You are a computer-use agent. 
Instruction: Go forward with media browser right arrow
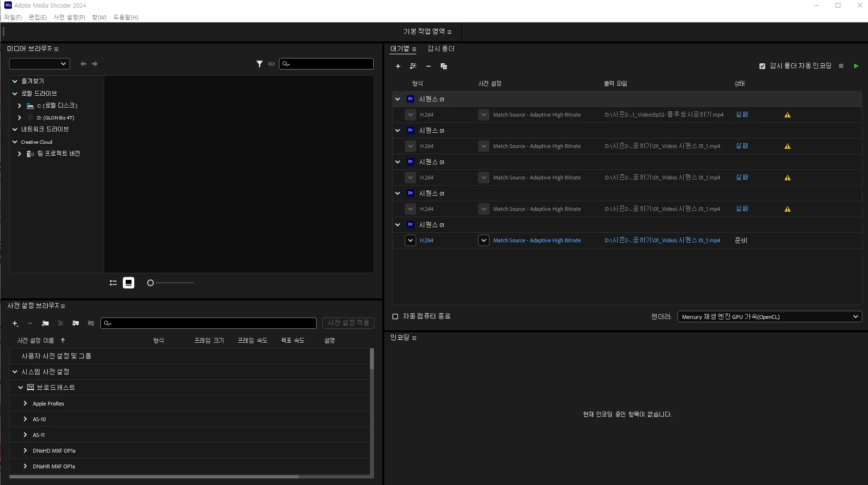click(x=95, y=64)
